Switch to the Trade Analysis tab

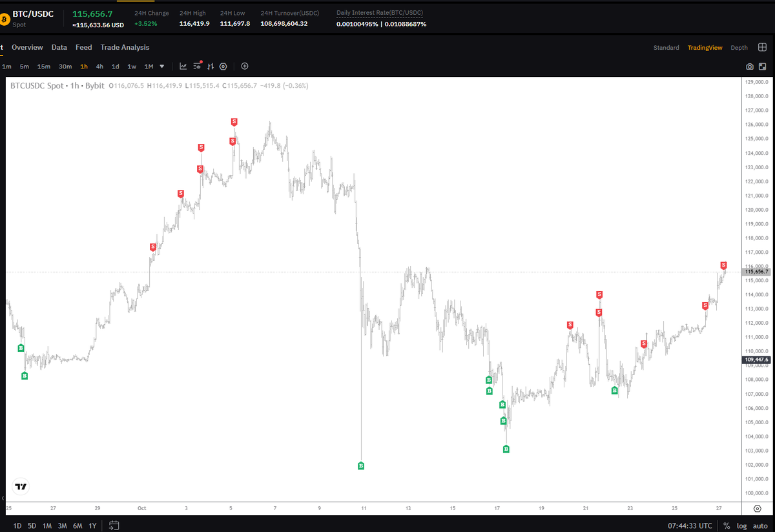[125, 47]
